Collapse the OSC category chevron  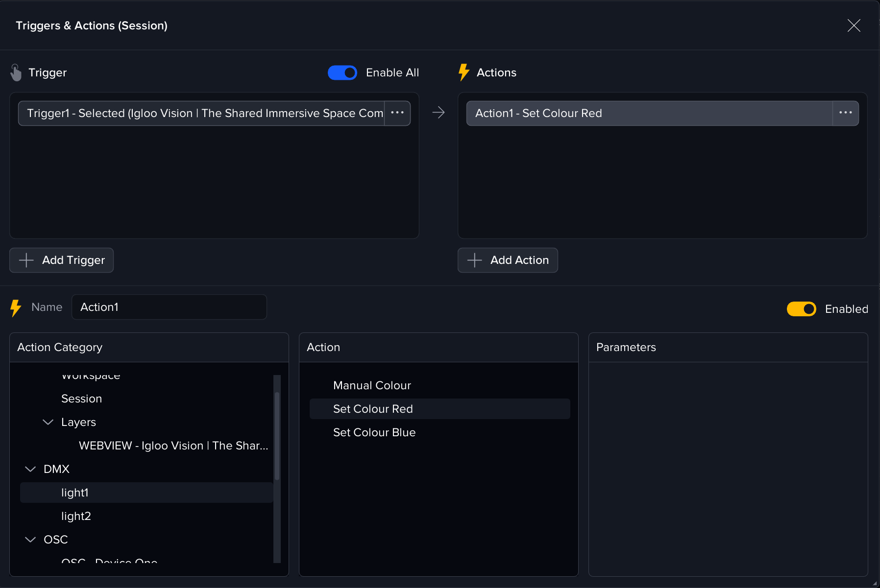pos(30,540)
